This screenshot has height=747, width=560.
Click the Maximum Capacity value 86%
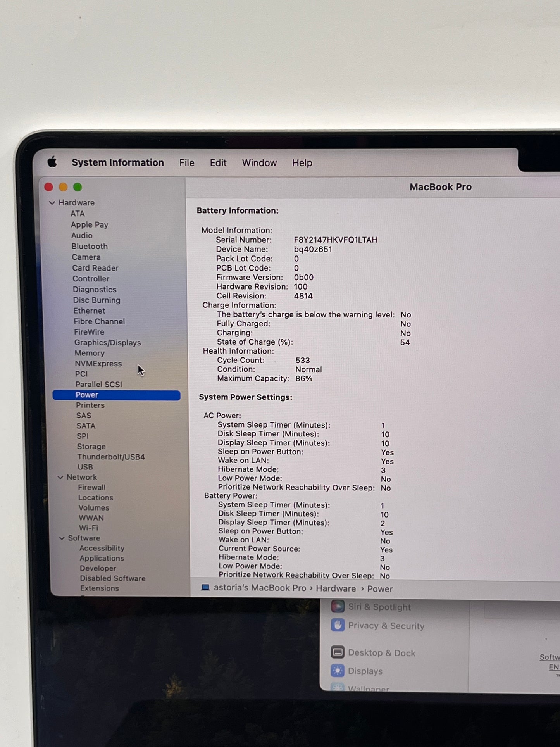coord(304,379)
